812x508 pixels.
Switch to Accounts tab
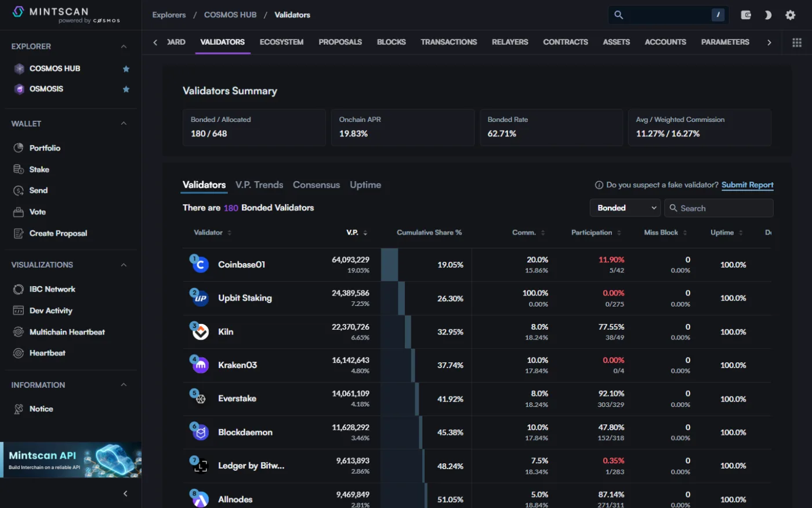pyautogui.click(x=665, y=42)
